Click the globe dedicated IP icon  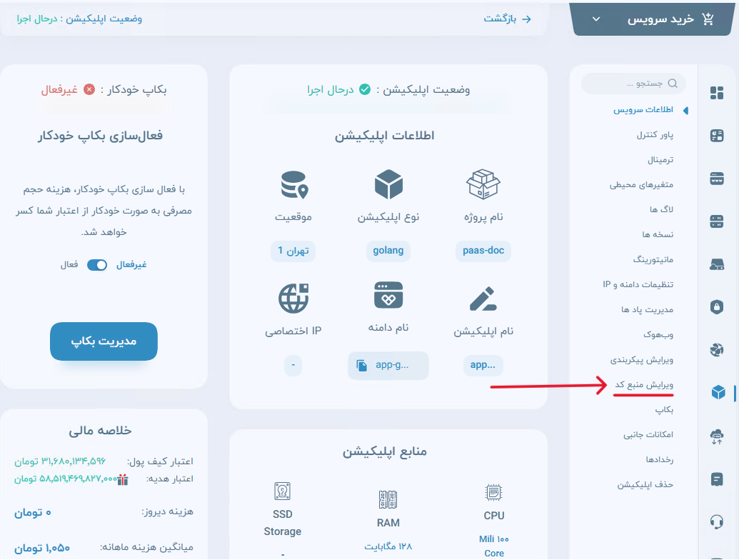(x=293, y=299)
